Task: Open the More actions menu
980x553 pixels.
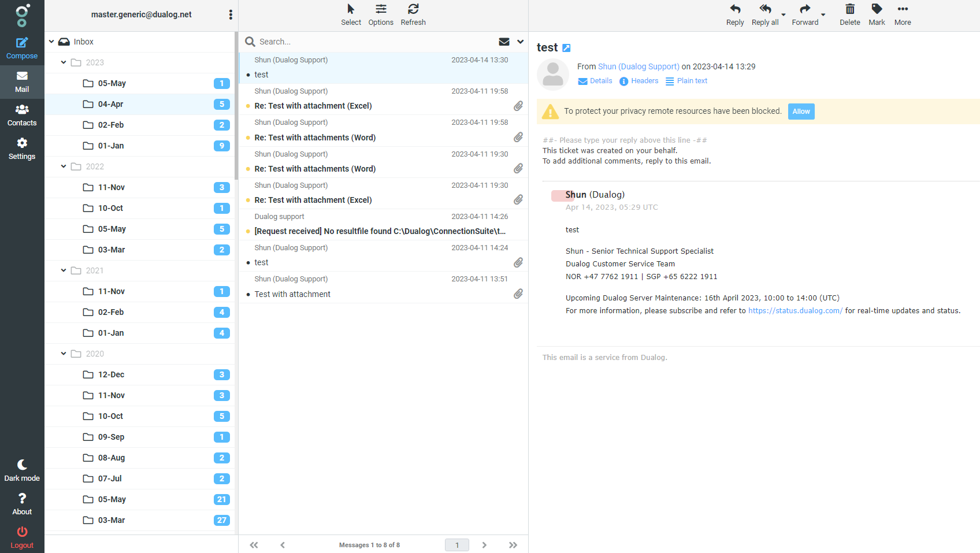Action: pyautogui.click(x=903, y=15)
